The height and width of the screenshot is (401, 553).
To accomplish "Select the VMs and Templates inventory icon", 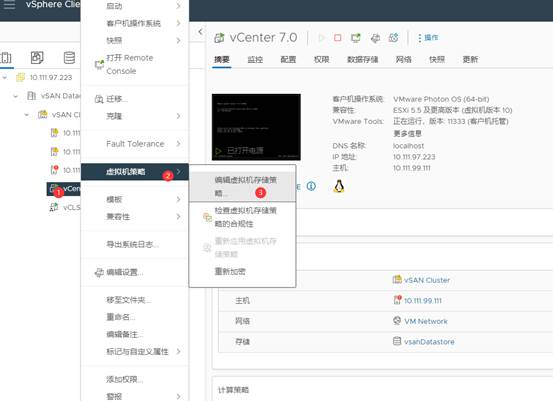I will [x=37, y=57].
